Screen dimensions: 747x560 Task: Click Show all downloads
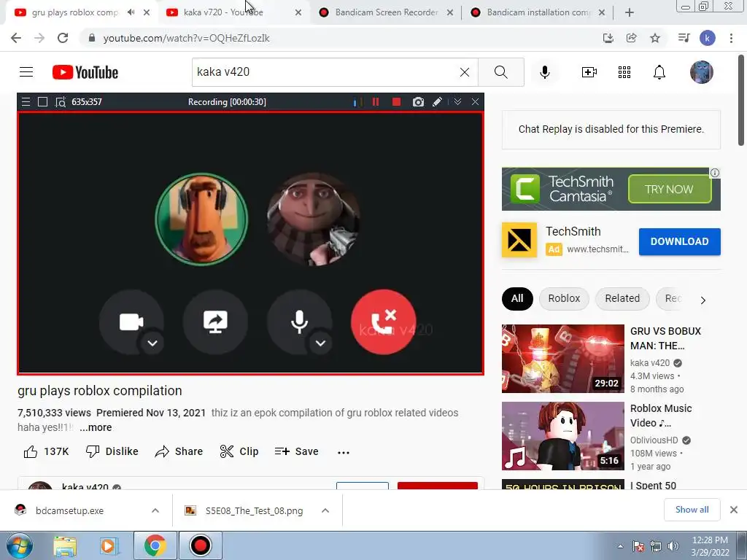tap(692, 510)
